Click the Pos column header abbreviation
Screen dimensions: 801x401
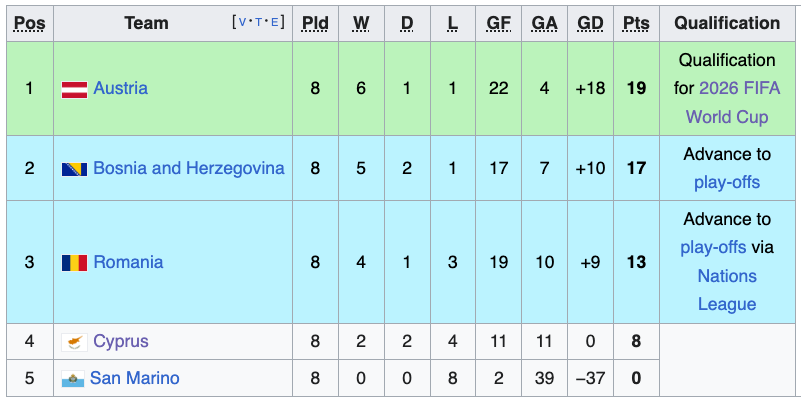pyautogui.click(x=29, y=23)
